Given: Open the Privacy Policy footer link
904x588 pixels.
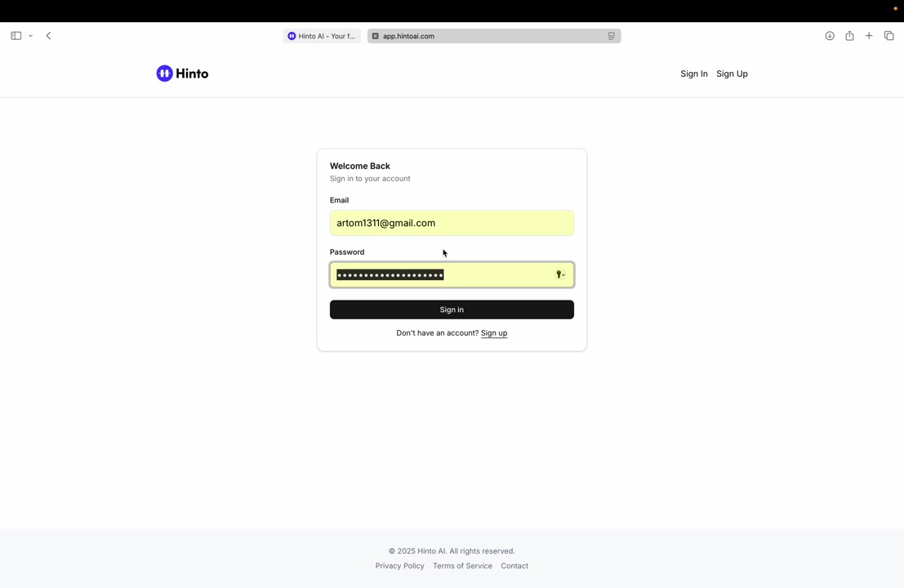Looking at the screenshot, I should [399, 566].
